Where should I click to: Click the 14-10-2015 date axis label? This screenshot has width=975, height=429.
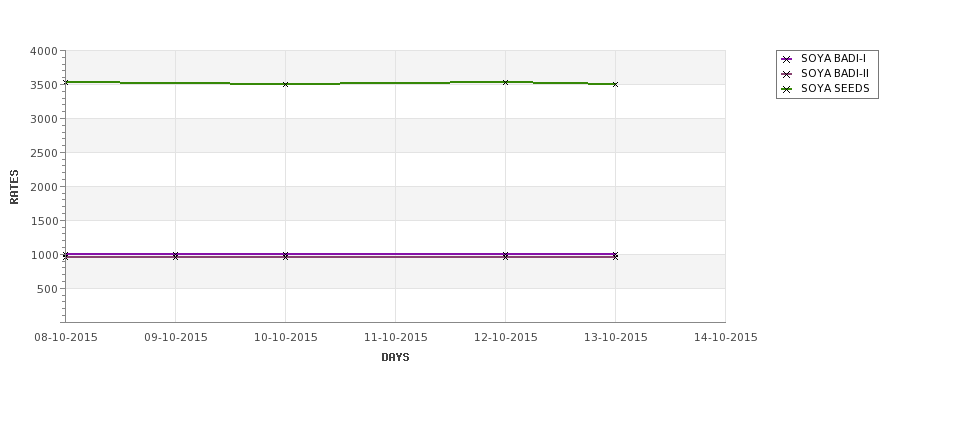(726, 338)
